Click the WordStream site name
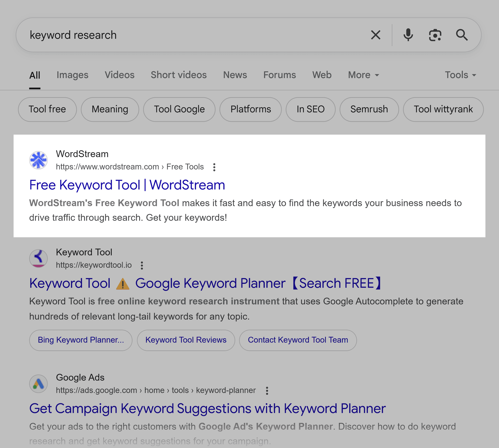Image resolution: width=499 pixels, height=448 pixels. tap(82, 154)
